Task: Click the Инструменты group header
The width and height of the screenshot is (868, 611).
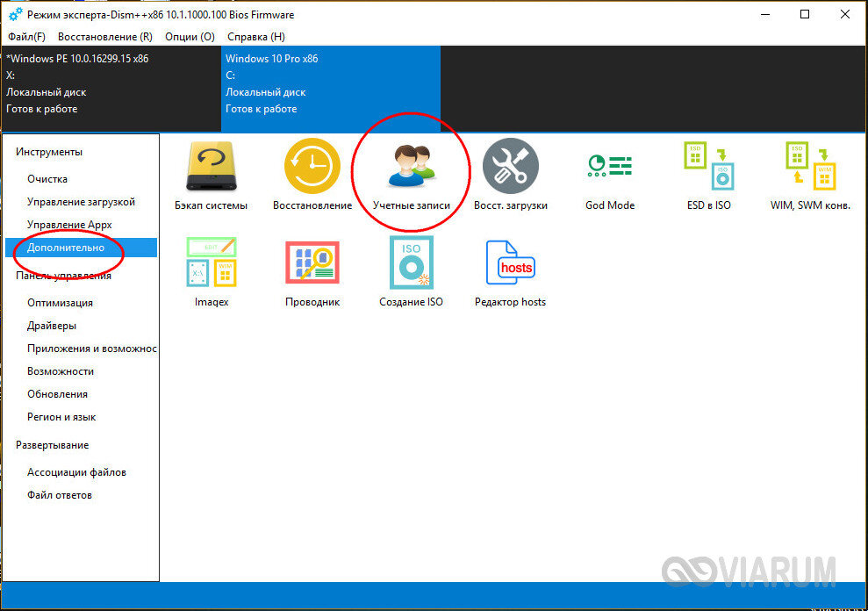Action: pyautogui.click(x=49, y=152)
